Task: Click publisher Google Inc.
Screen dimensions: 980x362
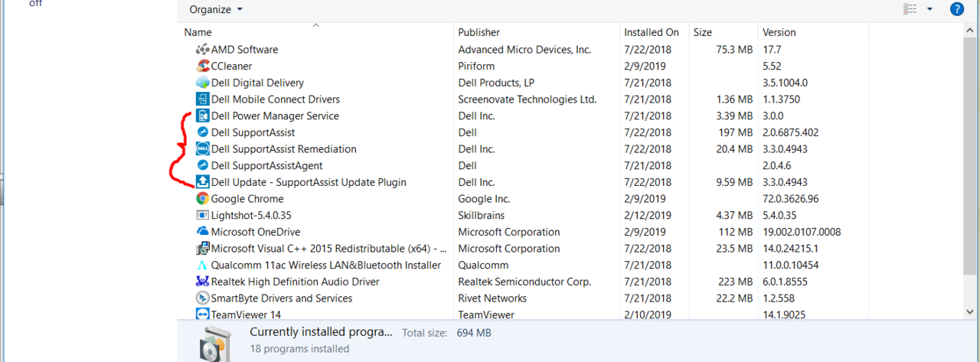Action: coord(484,199)
